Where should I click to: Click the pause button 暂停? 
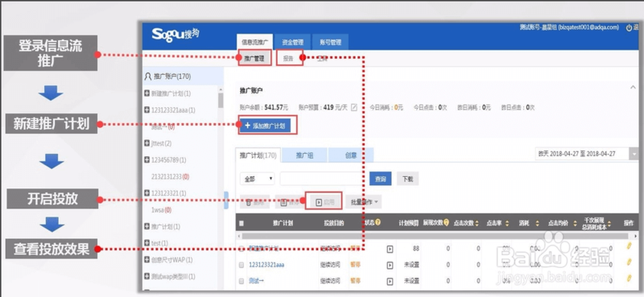click(289, 202)
